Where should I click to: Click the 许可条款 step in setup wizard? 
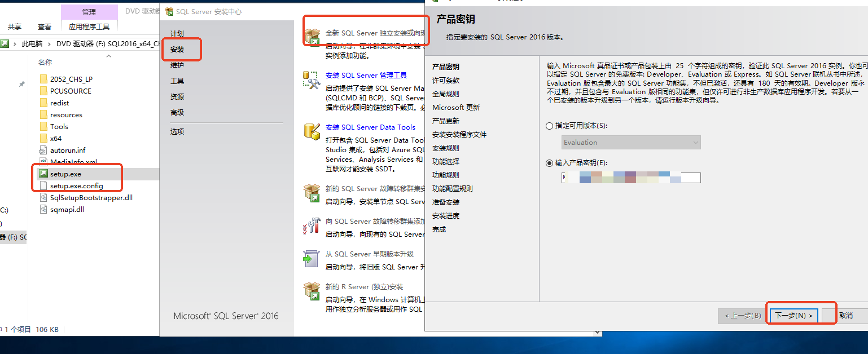(x=446, y=81)
